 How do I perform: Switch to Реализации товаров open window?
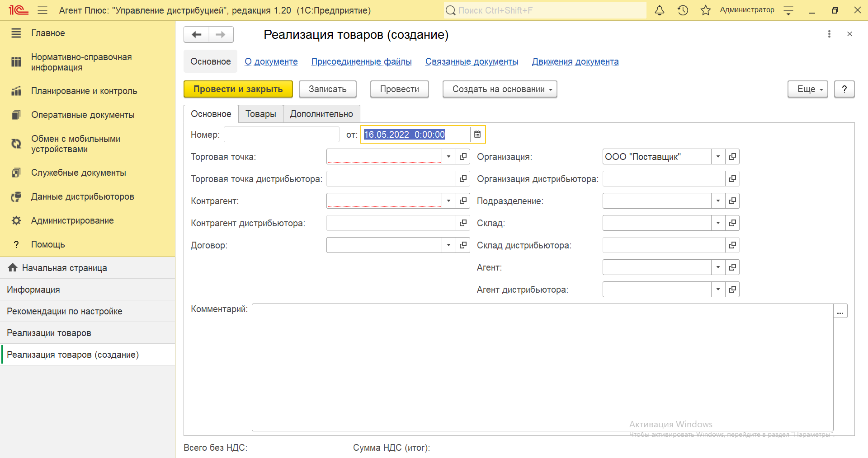tap(88, 333)
